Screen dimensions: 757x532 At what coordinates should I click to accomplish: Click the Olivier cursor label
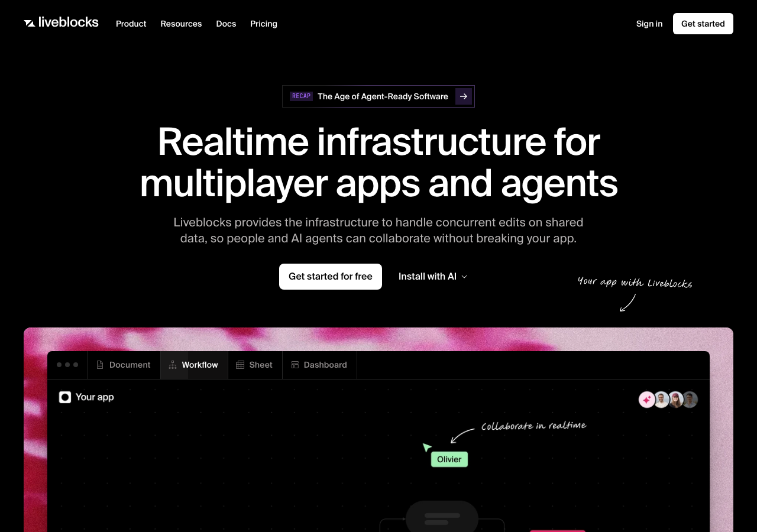point(449,459)
